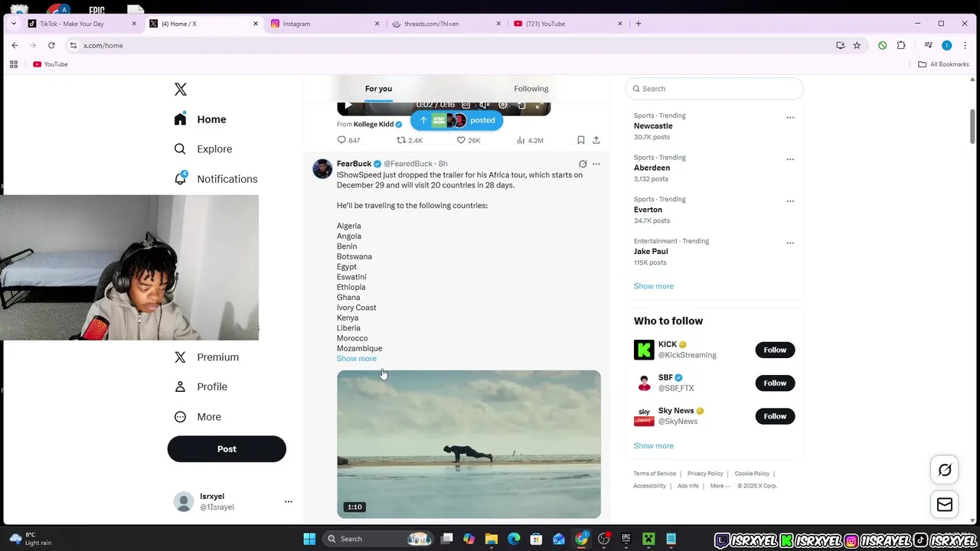Share the Kollege Kidd post via upload icon

click(x=596, y=140)
